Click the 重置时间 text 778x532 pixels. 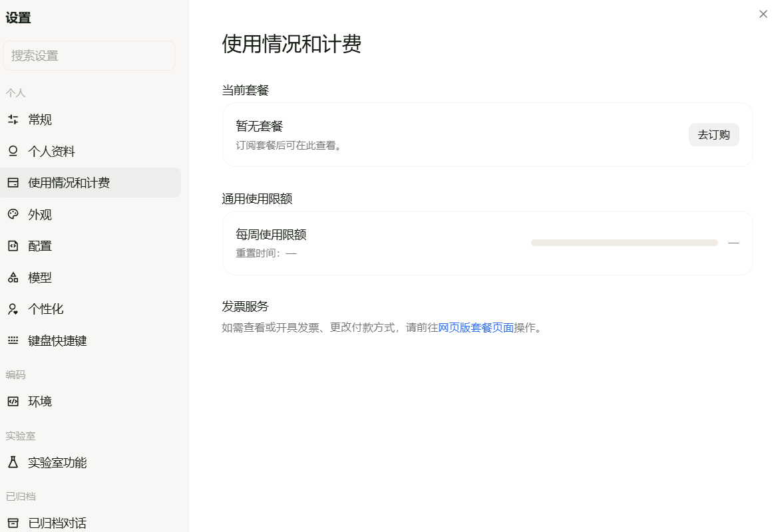266,253
